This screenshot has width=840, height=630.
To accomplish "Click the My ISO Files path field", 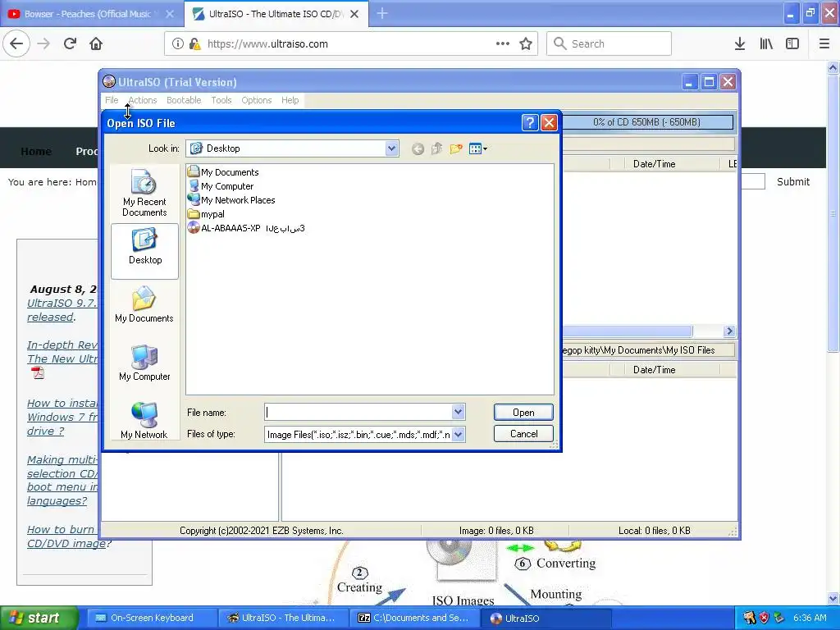I will pyautogui.click(x=647, y=350).
